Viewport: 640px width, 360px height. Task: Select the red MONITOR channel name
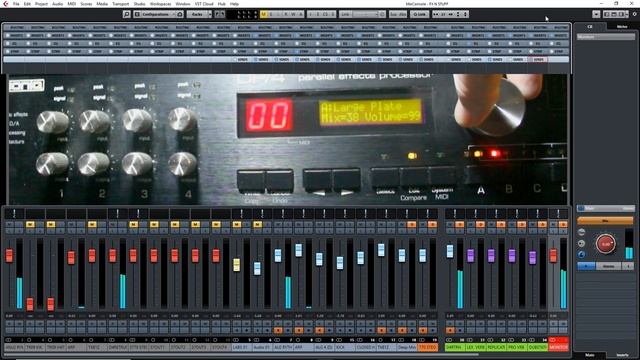click(558, 347)
